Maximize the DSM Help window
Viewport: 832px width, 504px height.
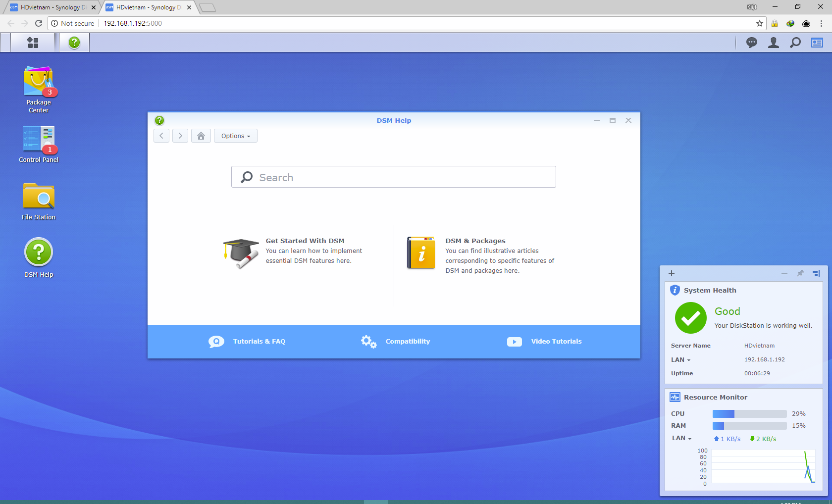pos(613,120)
